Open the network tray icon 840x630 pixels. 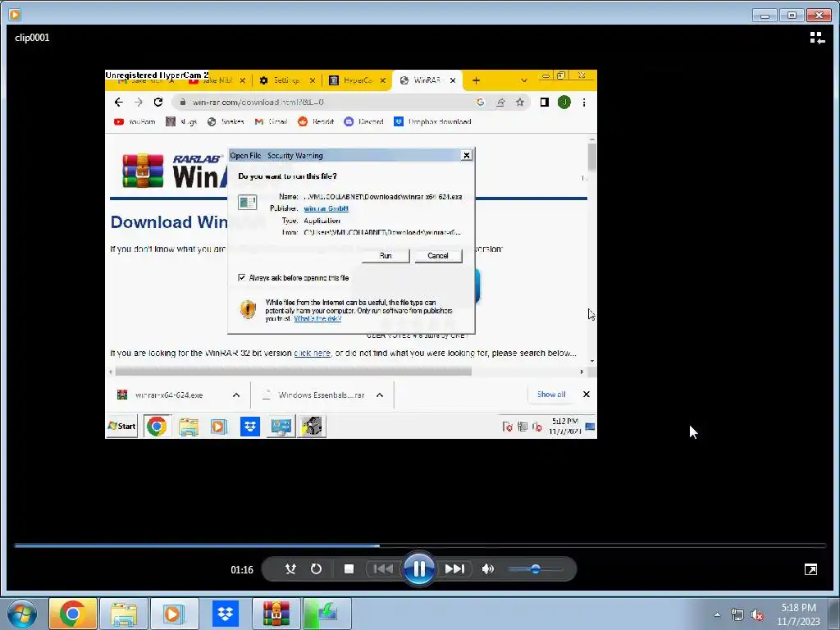737,615
